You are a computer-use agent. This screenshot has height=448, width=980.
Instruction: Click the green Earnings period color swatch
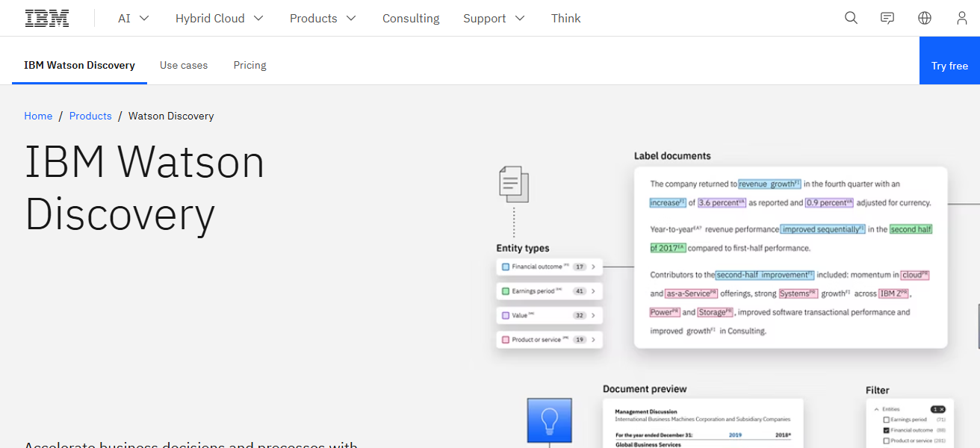click(506, 291)
